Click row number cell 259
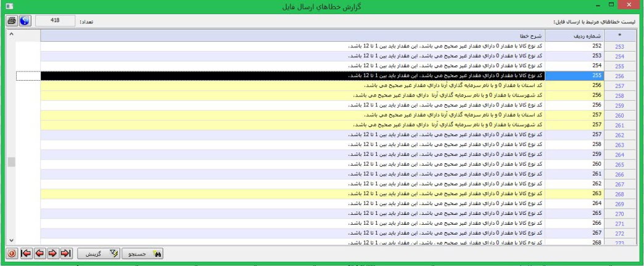 point(574,155)
